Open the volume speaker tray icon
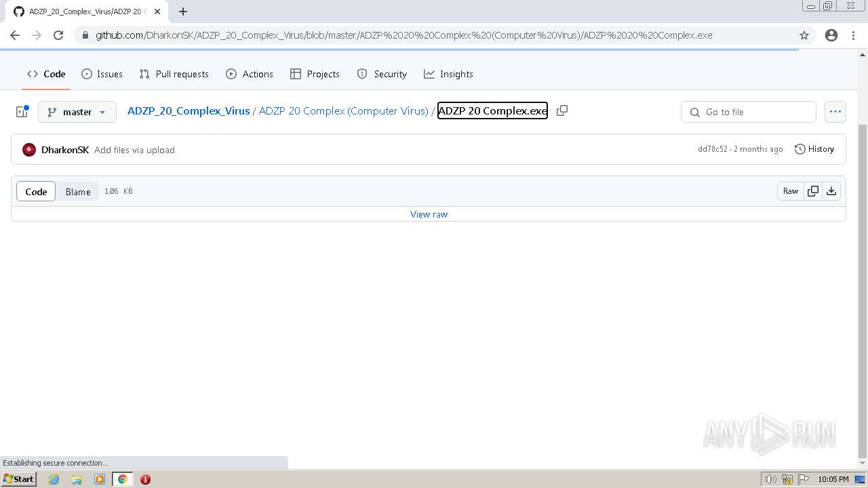This screenshot has height=488, width=868. click(770, 479)
